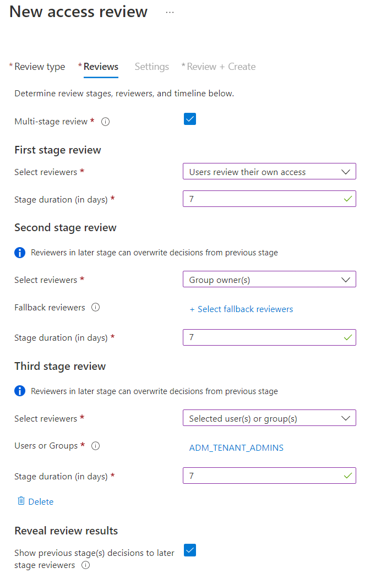Click the info icon beside stage reviewers label
Screen dimensions: 392x579
coord(85,565)
